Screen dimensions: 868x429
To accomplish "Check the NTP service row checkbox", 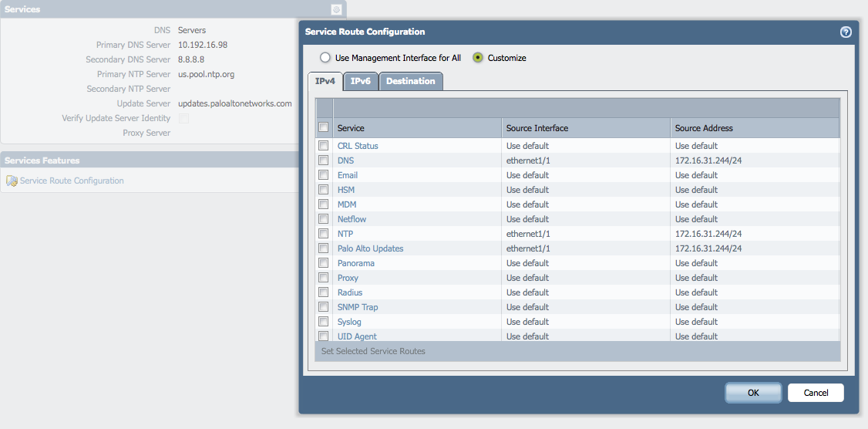I will (x=324, y=234).
